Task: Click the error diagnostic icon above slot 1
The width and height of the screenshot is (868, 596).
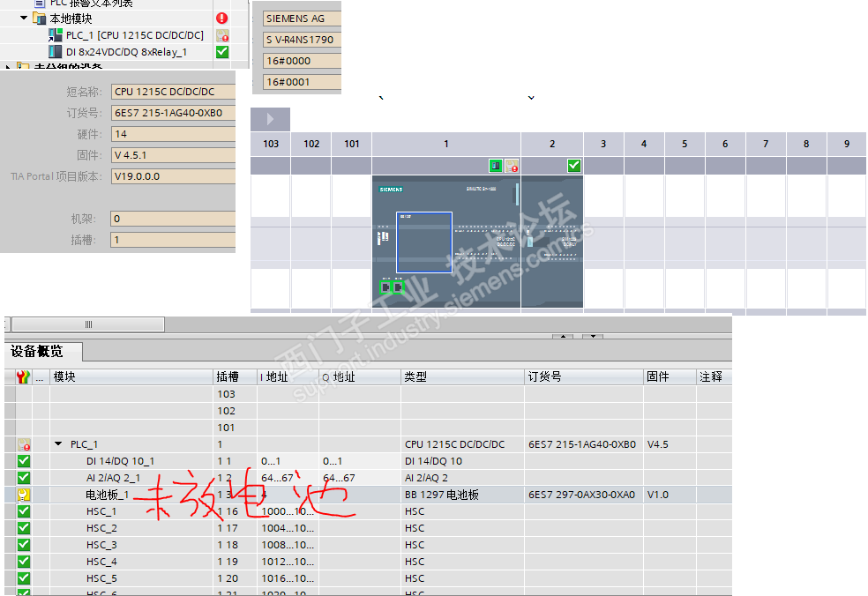Action: click(512, 166)
